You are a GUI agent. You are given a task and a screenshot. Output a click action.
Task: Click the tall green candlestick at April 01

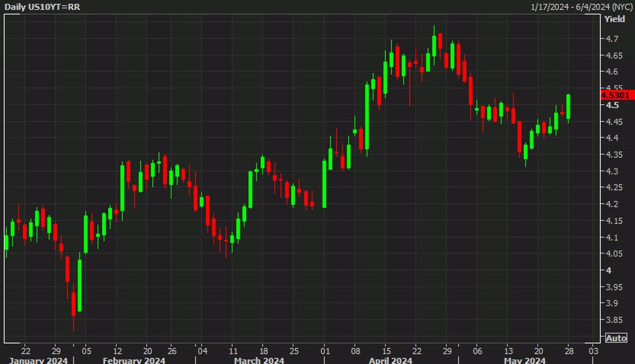tap(324, 184)
